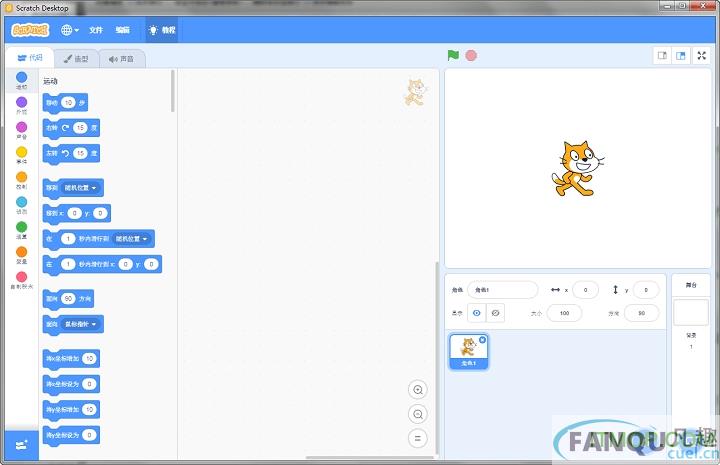Click the workspace horizontal scrollbar

click(x=370, y=457)
